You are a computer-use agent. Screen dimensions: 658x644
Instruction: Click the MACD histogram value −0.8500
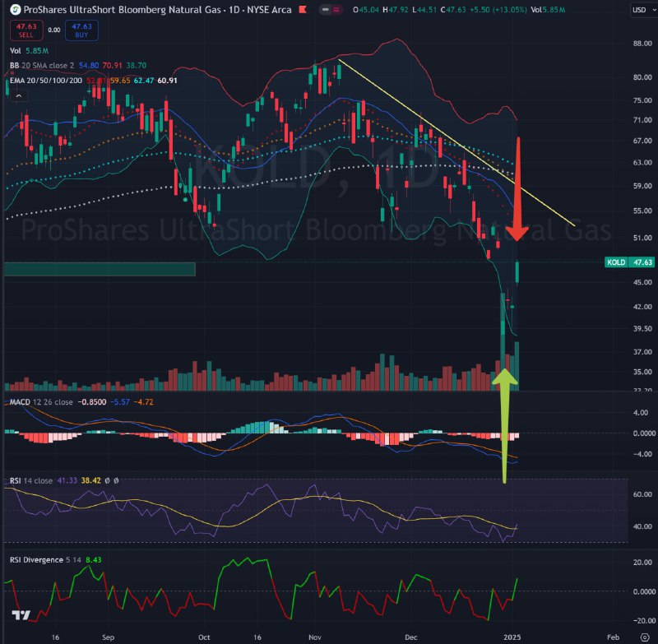click(92, 402)
